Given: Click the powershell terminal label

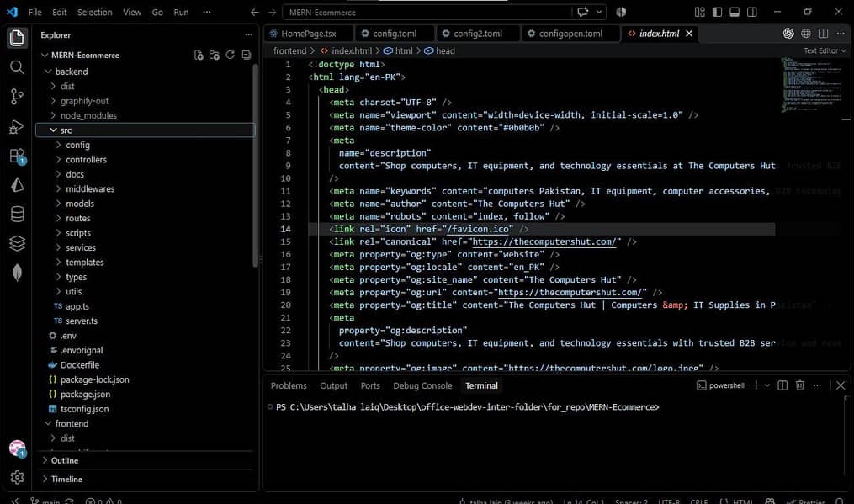Looking at the screenshot, I should pyautogui.click(x=720, y=385).
